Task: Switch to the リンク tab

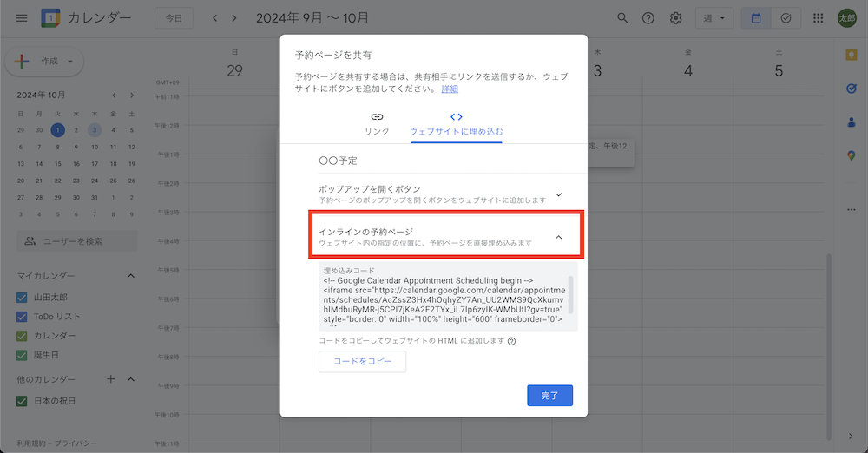Action: (377, 123)
